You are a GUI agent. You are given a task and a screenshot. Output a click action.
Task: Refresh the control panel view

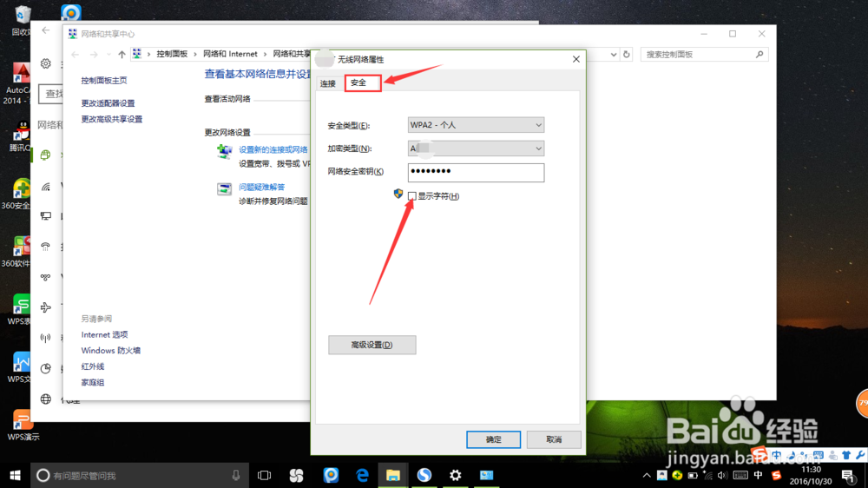[x=627, y=55]
